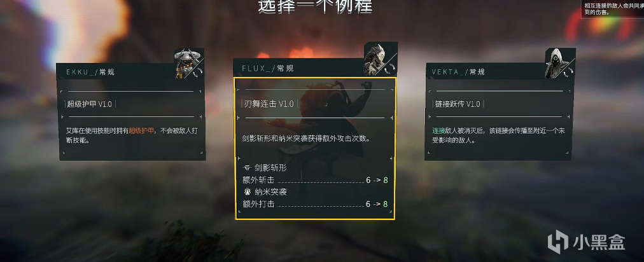Click the FLUX character portrait icon
This screenshot has height=262, width=644.
coord(376,59)
